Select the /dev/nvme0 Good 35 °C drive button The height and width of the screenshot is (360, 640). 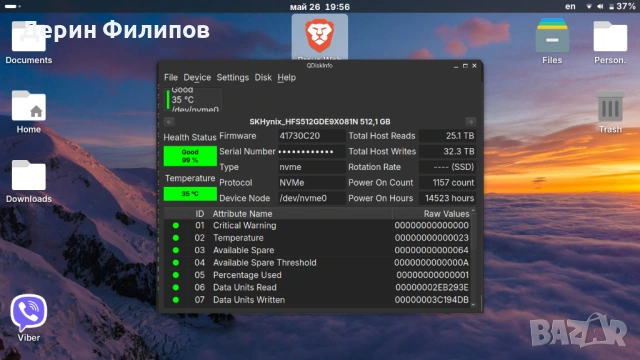click(x=193, y=100)
